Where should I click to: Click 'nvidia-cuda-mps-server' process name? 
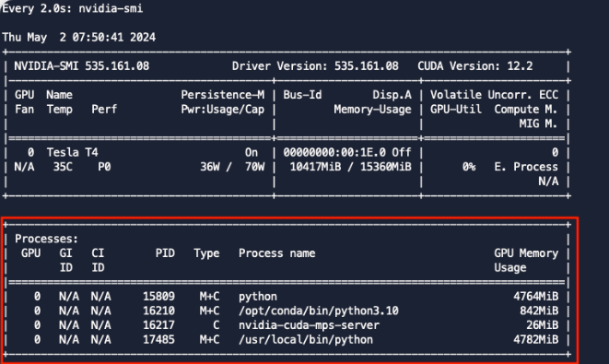(x=309, y=325)
